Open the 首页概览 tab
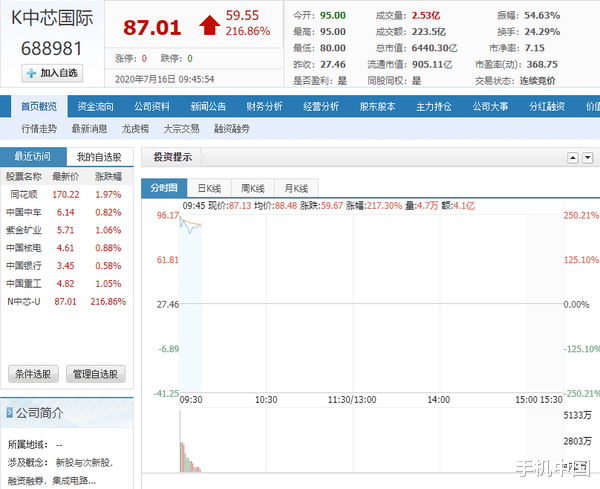This screenshot has height=489, width=600. (x=39, y=106)
